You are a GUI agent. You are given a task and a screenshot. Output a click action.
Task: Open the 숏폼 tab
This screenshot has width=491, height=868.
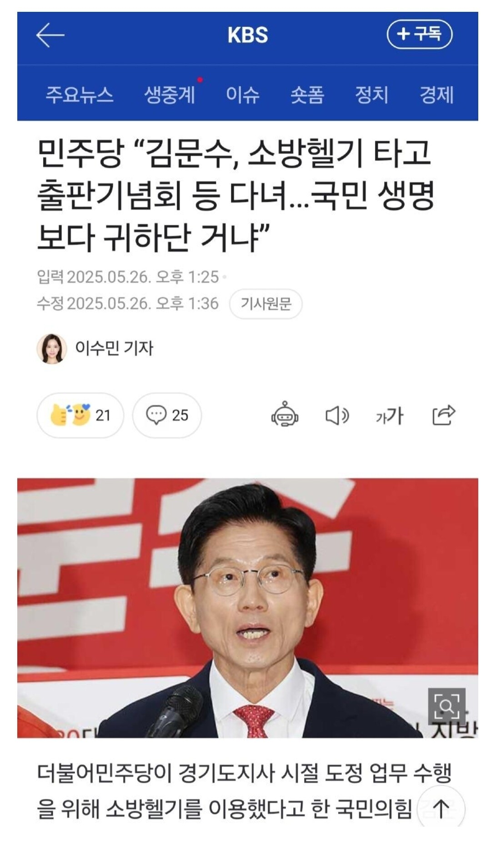click(x=307, y=95)
